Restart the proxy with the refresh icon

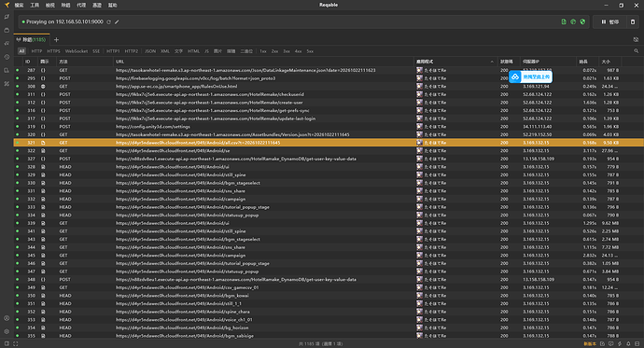tap(109, 21)
